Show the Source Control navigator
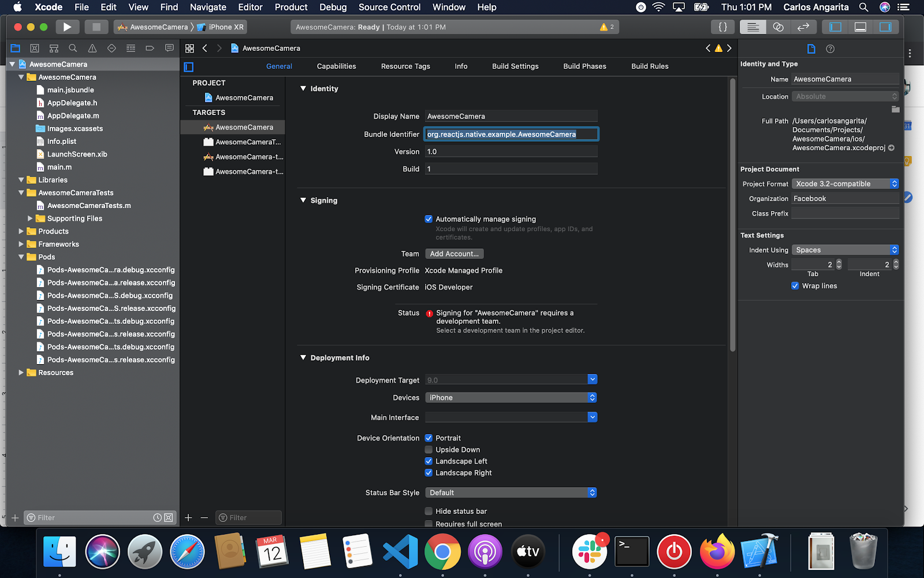Screen dimensions: 924x578 coord(35,49)
